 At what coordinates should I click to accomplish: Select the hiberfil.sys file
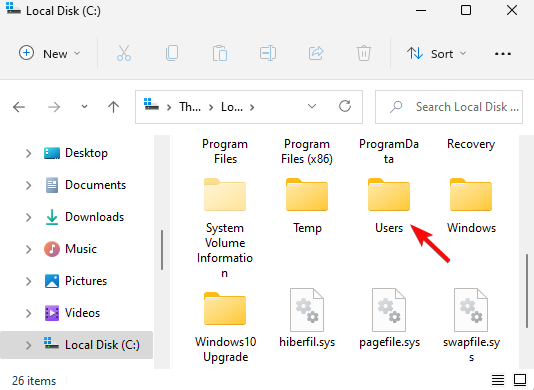(x=307, y=318)
